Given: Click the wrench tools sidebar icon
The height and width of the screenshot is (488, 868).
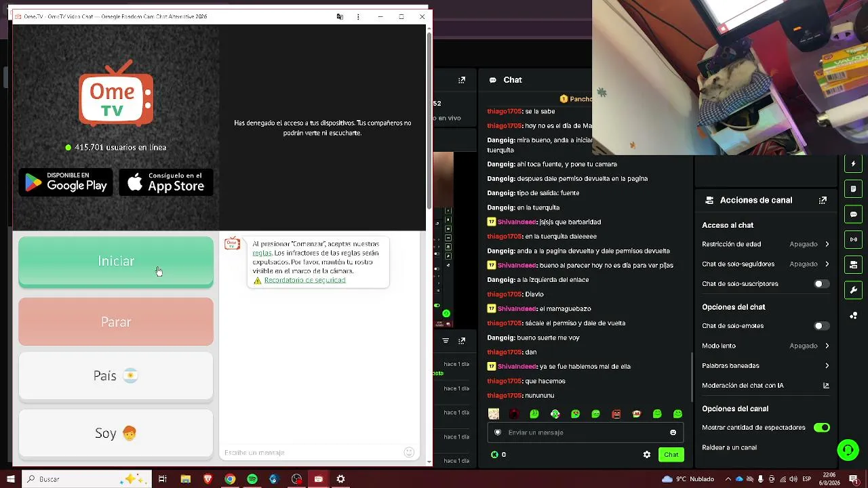Looking at the screenshot, I should point(854,290).
